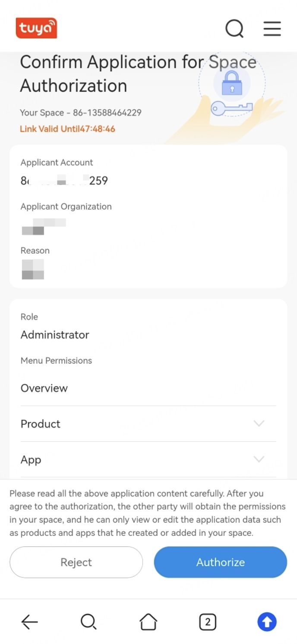Tap the link validity countdown text

click(67, 129)
